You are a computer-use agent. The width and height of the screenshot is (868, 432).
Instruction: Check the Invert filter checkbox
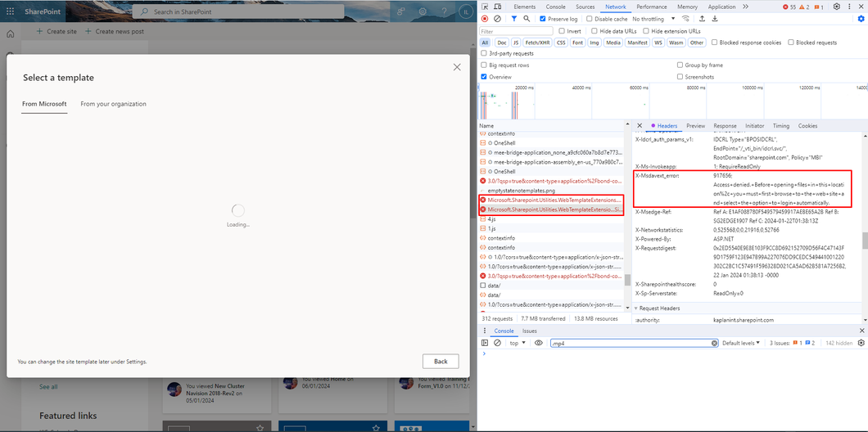click(562, 31)
